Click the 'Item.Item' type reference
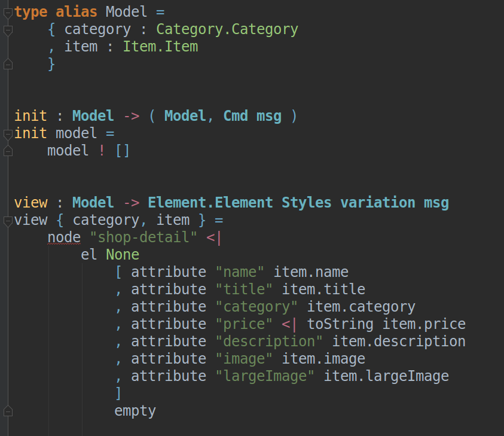The height and width of the screenshot is (436, 504). click(160, 47)
